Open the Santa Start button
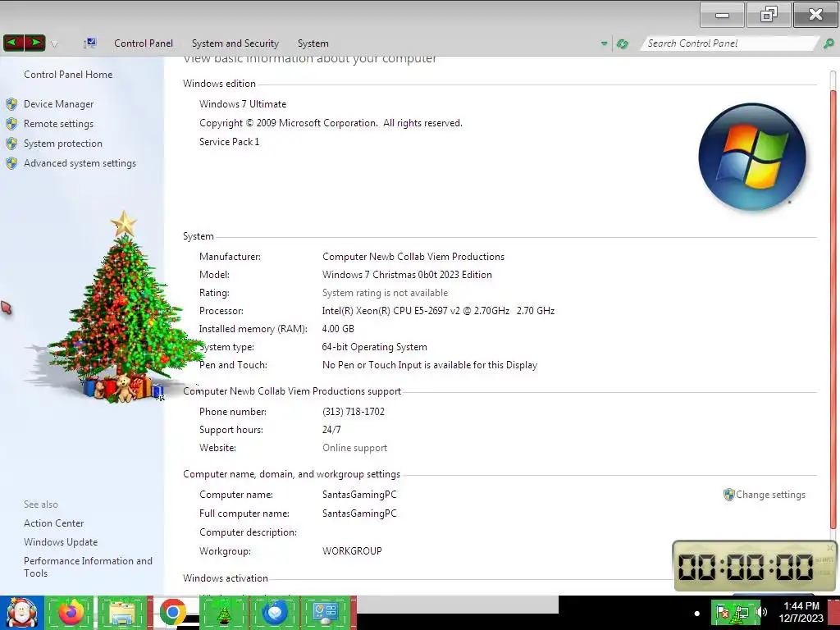Viewport: 840px width, 630px height. point(21,613)
